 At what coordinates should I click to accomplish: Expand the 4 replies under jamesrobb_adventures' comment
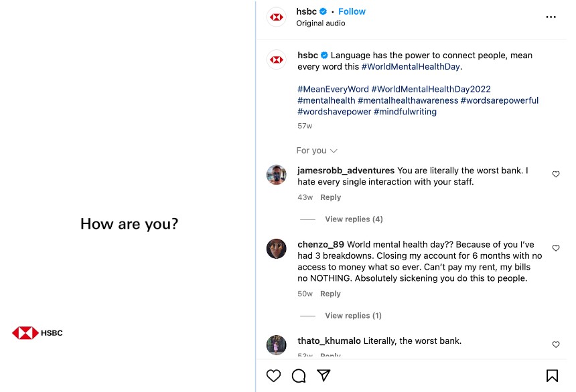pyautogui.click(x=354, y=219)
